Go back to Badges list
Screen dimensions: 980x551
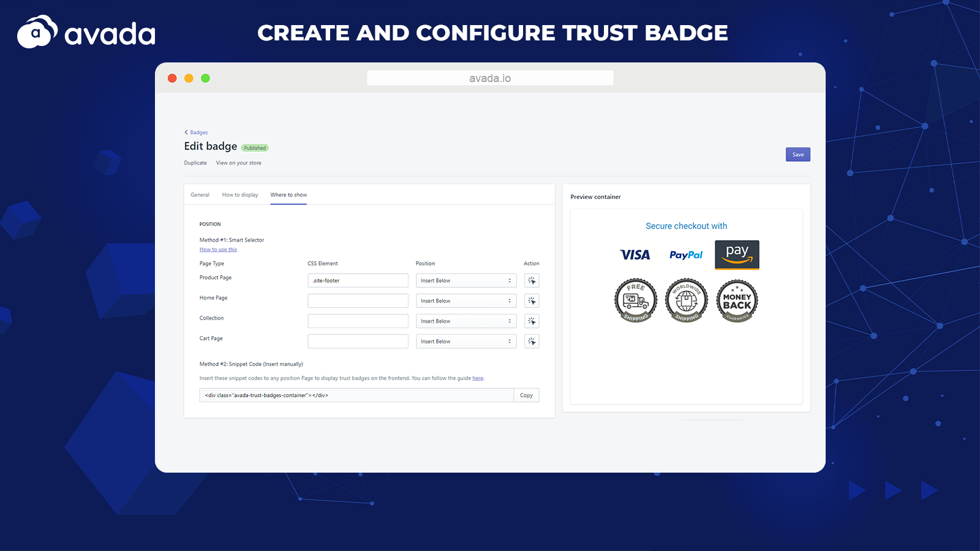197,132
